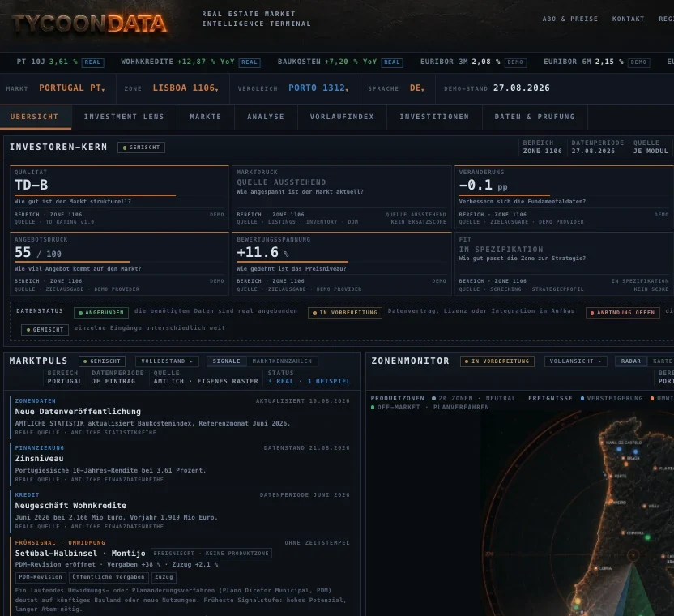674x616 pixels.
Task: Switch Marktpuls view to Marktkennzahlen
Action: point(282,361)
